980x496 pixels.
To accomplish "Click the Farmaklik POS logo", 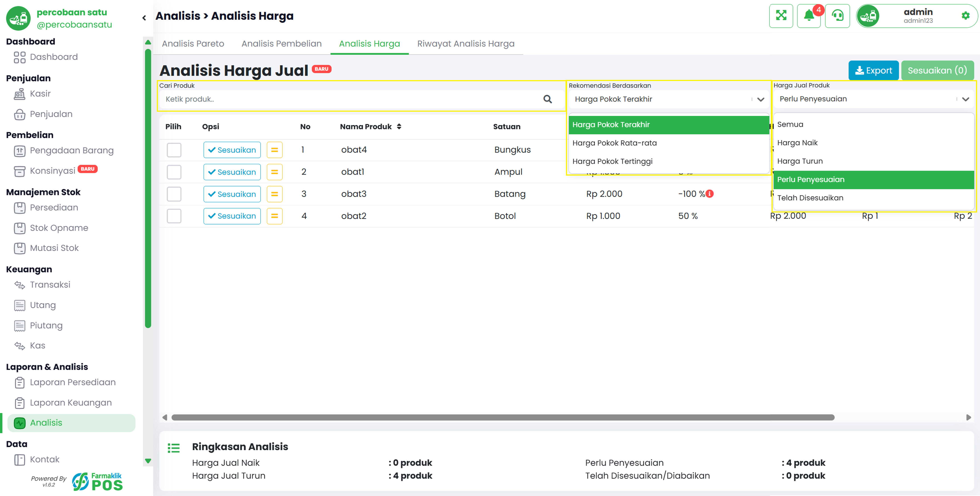I will pos(97,482).
